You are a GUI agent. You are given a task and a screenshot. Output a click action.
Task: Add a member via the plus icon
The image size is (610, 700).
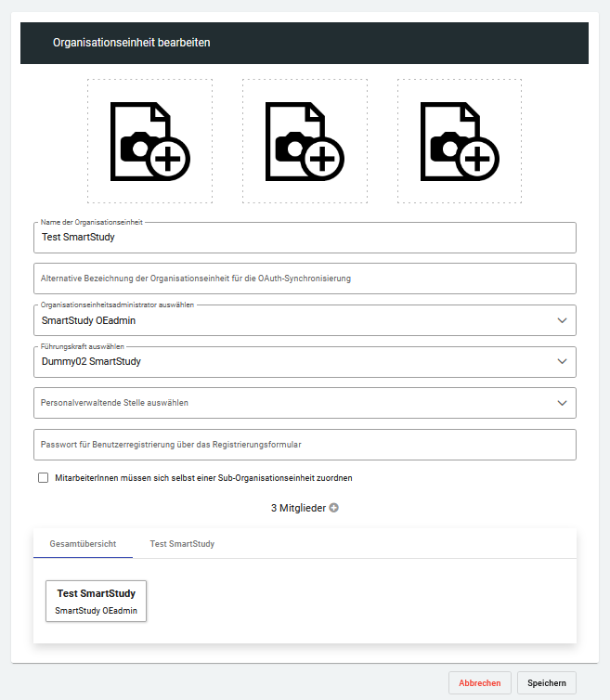click(334, 508)
